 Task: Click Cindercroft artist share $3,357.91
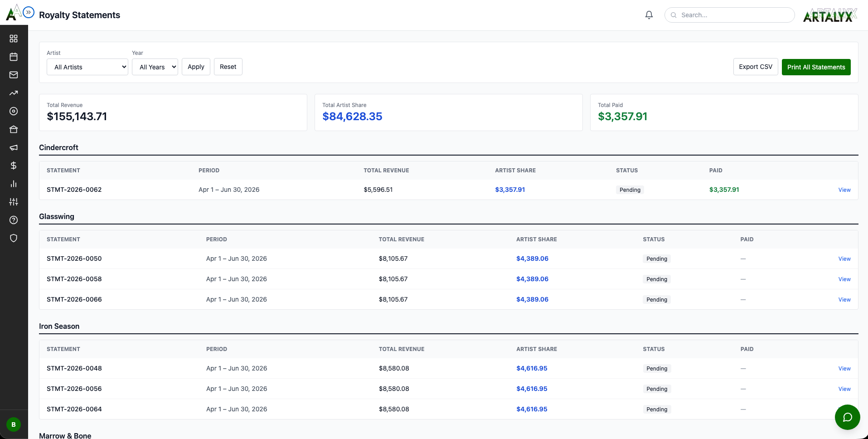click(510, 190)
